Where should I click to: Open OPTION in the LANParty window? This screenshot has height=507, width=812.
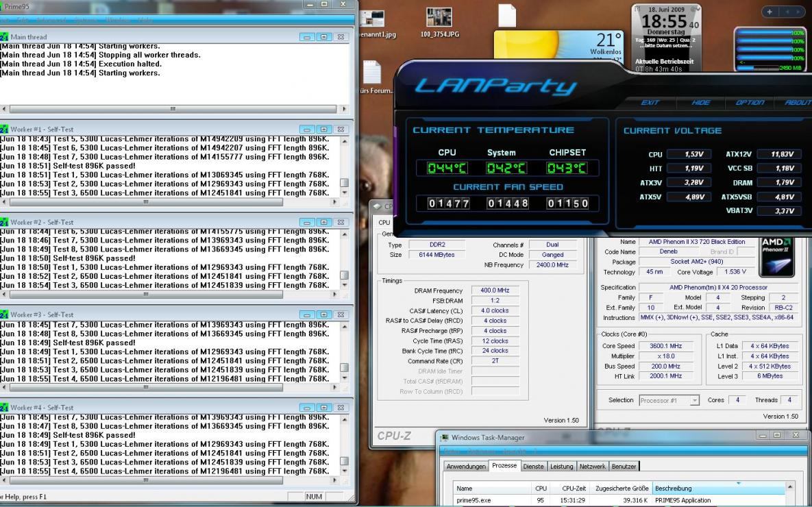(x=750, y=103)
